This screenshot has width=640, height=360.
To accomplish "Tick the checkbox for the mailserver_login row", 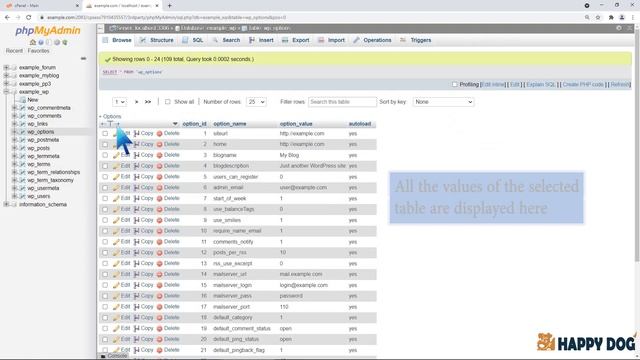I will point(105,285).
